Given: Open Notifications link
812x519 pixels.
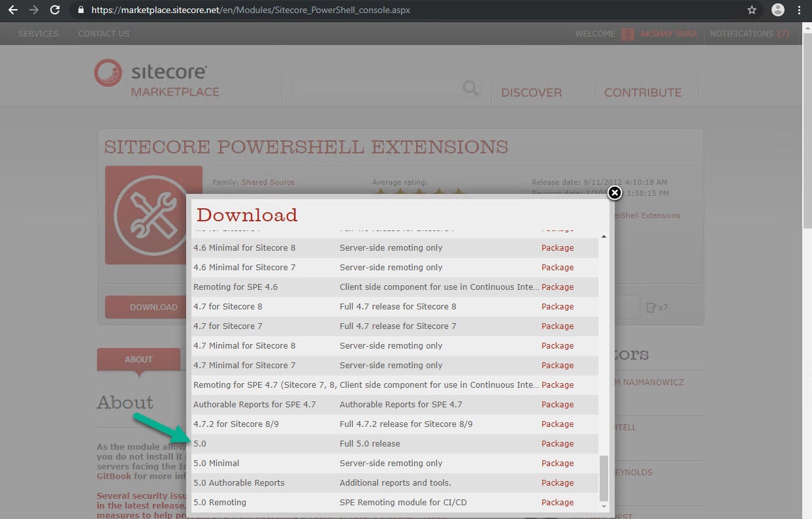Looking at the screenshot, I should 749,33.
